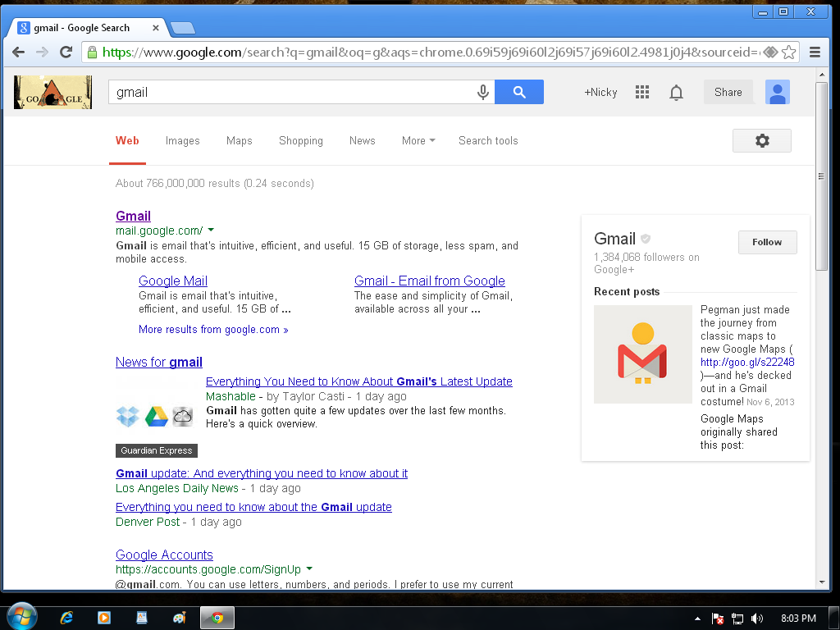
Task: Click into the gmail search box
Action: click(x=291, y=92)
